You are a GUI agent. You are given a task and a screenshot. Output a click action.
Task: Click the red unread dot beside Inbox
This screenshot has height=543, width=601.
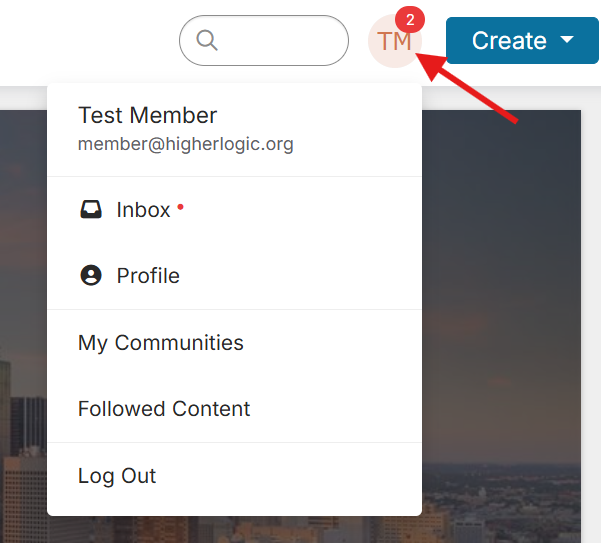click(180, 207)
